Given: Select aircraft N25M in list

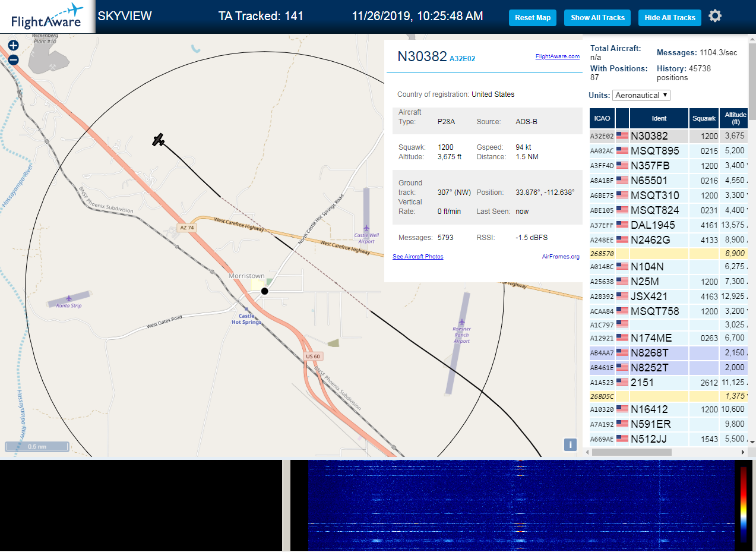Looking at the screenshot, I should (669, 282).
